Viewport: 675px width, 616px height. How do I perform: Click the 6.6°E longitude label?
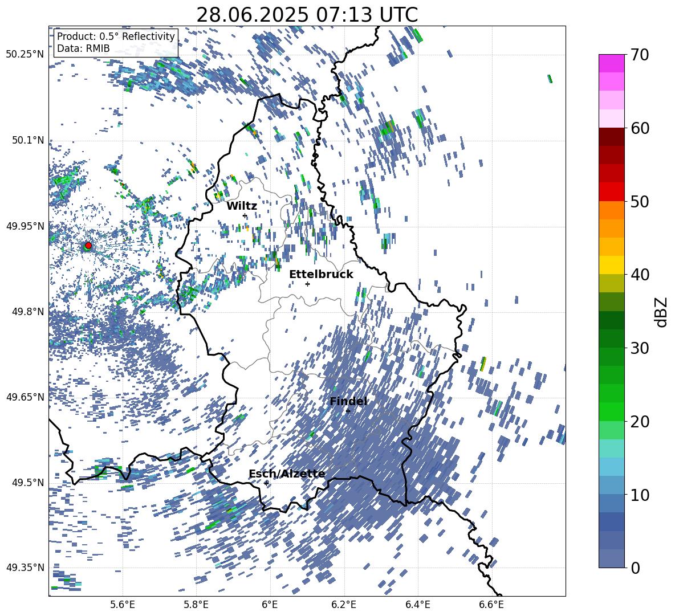click(x=491, y=605)
